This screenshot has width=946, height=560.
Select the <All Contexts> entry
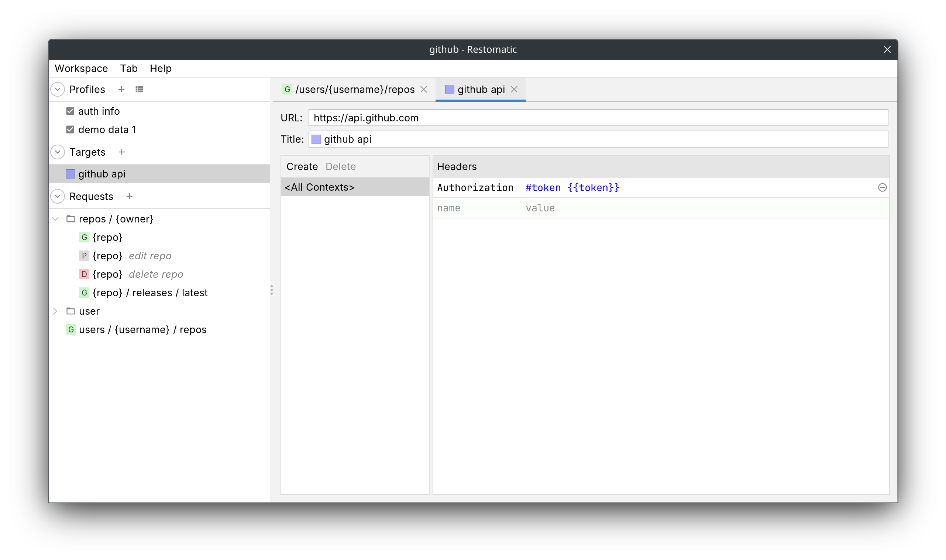click(355, 187)
